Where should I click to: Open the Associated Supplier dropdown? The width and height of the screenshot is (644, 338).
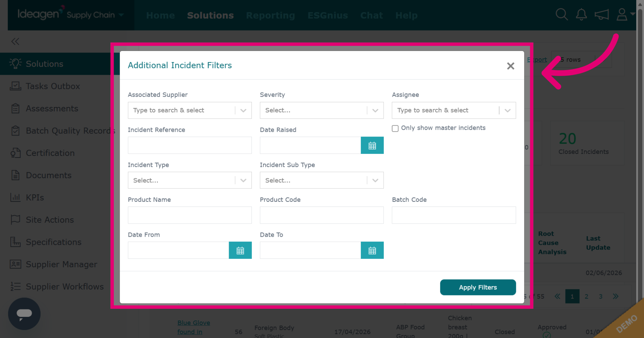coord(190,110)
